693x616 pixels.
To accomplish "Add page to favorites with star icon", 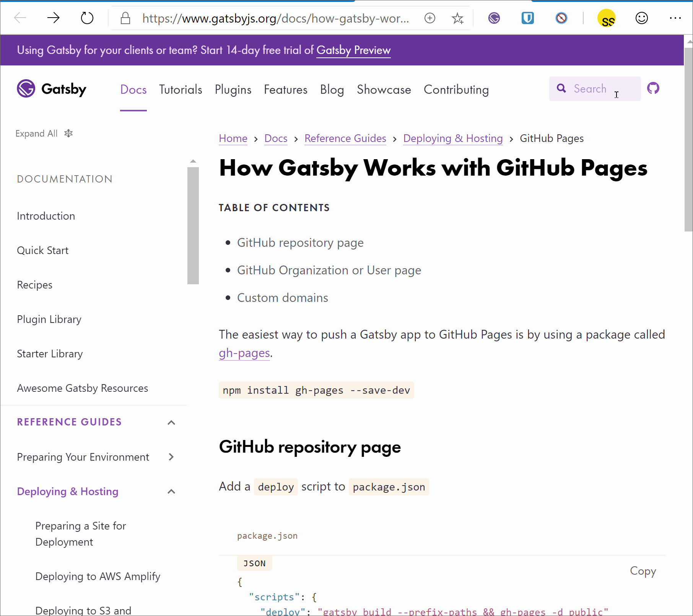I will click(457, 18).
